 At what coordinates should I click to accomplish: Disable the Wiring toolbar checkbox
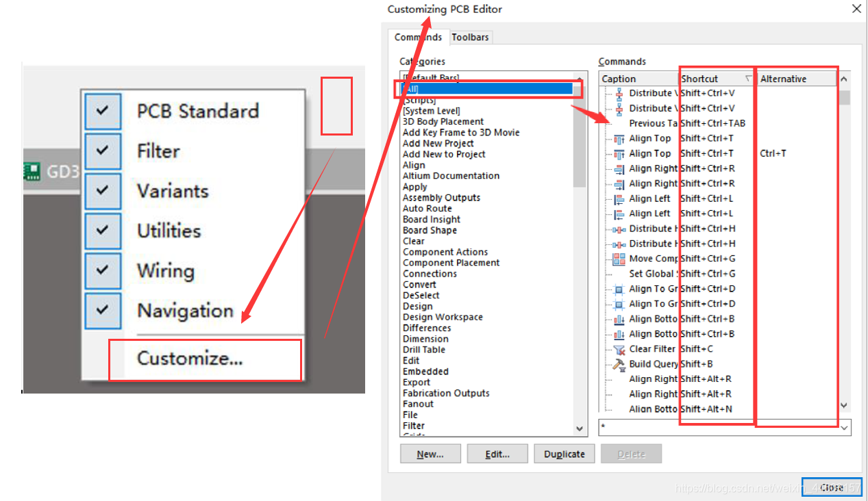tap(103, 270)
